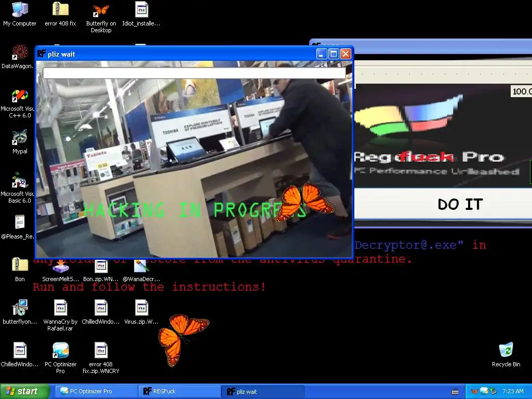Launch the PC Optimizer Pro shortcut
The width and height of the screenshot is (532, 399).
coord(60,358)
